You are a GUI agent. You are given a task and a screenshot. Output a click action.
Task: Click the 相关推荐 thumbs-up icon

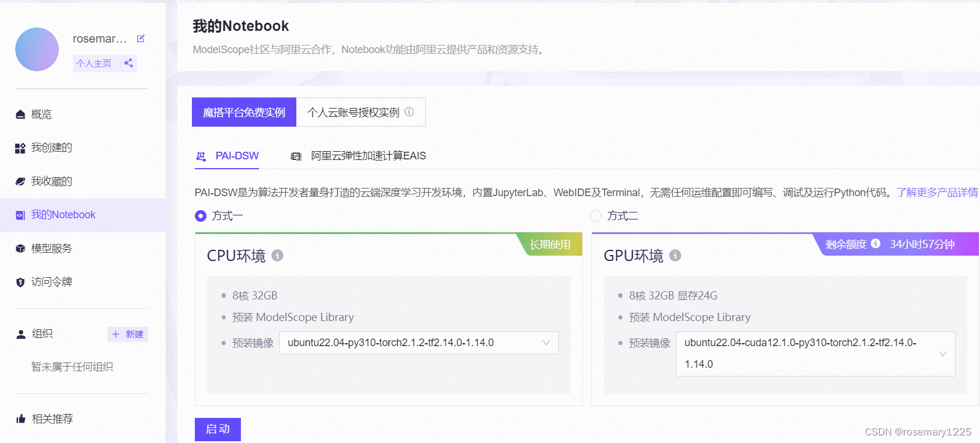coord(21,419)
